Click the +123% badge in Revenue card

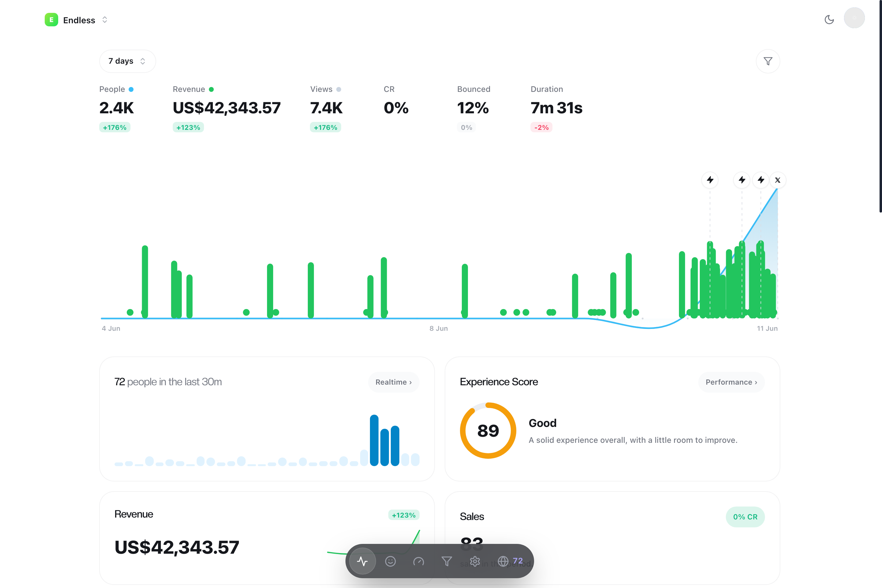(404, 515)
